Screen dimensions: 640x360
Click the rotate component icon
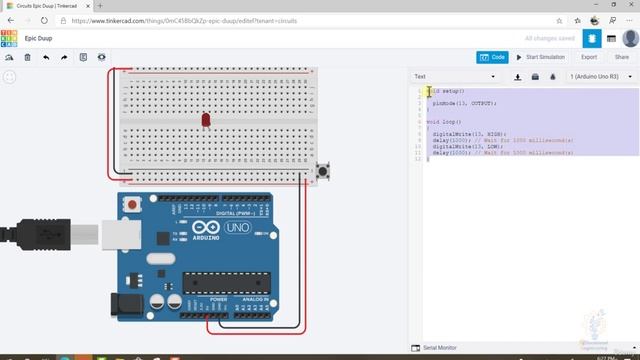tap(9, 58)
